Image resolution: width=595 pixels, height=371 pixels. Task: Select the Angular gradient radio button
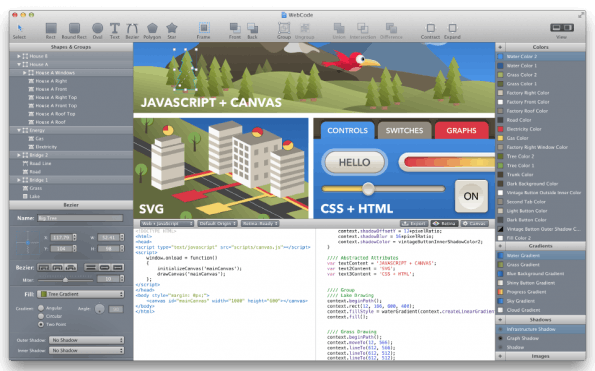click(x=41, y=308)
